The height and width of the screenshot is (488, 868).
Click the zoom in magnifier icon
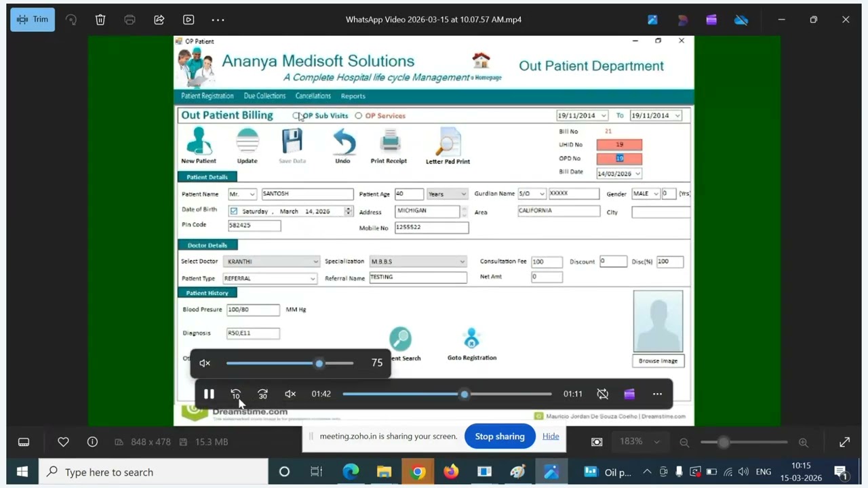click(804, 442)
